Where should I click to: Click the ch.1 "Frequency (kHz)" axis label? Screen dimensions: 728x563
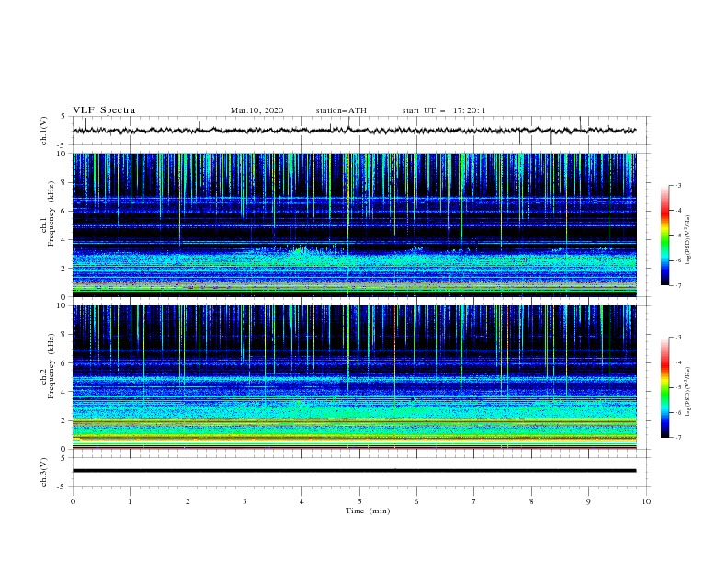pyautogui.click(x=51, y=212)
